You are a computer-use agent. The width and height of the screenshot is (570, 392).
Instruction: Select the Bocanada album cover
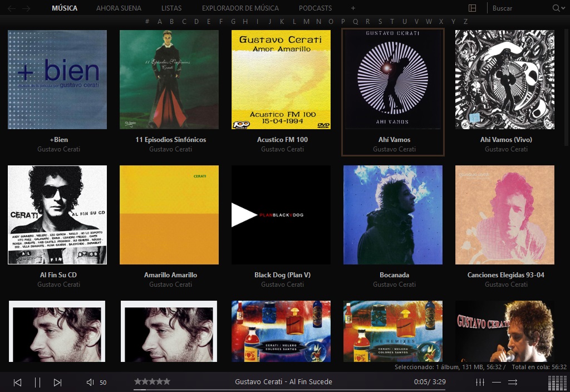pyautogui.click(x=392, y=215)
